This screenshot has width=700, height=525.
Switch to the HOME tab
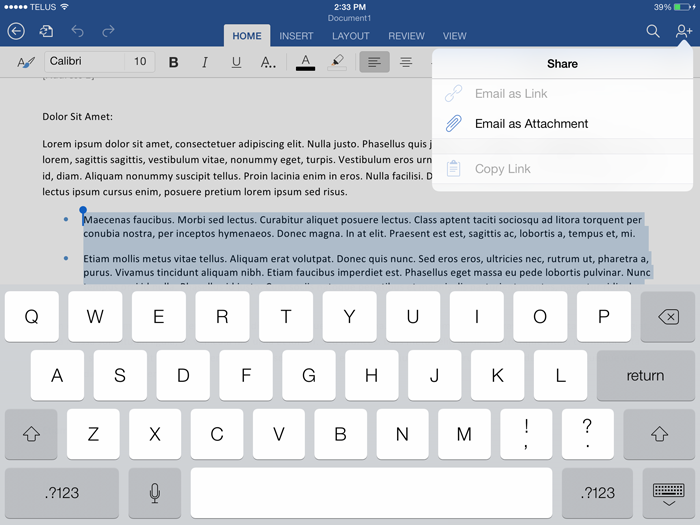(247, 36)
